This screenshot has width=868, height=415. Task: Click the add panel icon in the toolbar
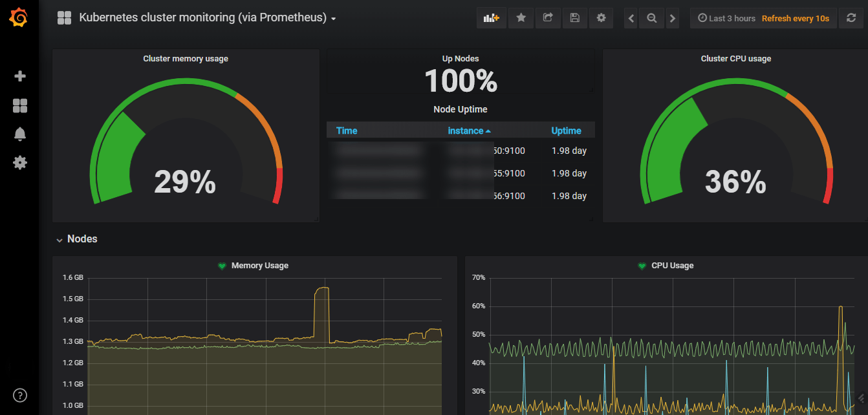pos(491,17)
